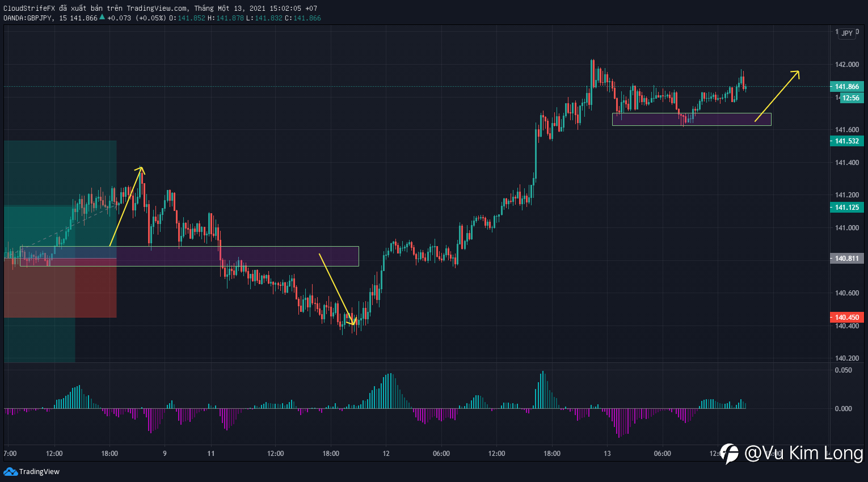This screenshot has width=868, height=482.
Task: Click the 0.050 indicator scale label
Action: point(843,370)
